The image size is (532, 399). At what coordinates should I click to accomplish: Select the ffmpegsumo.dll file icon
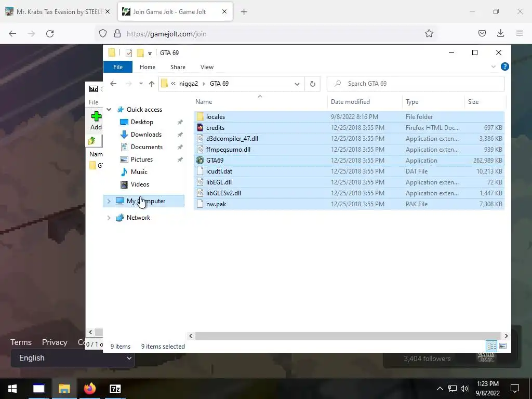click(200, 149)
